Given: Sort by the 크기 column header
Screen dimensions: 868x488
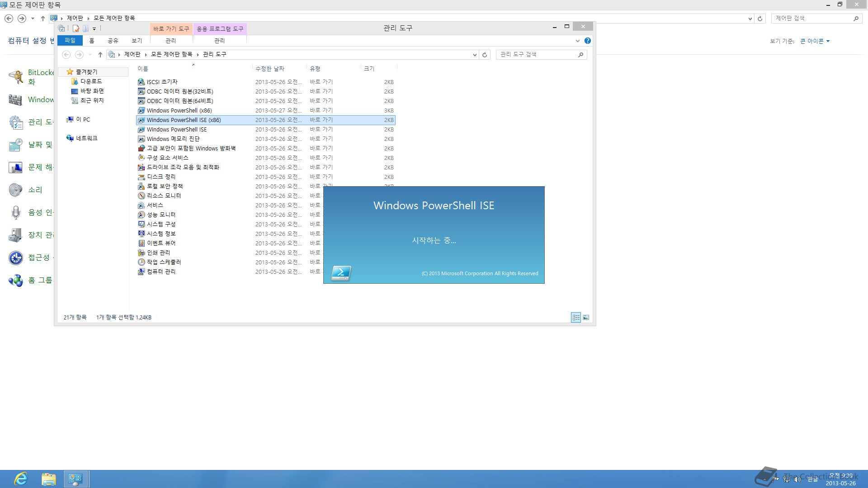Looking at the screenshot, I should 379,69.
